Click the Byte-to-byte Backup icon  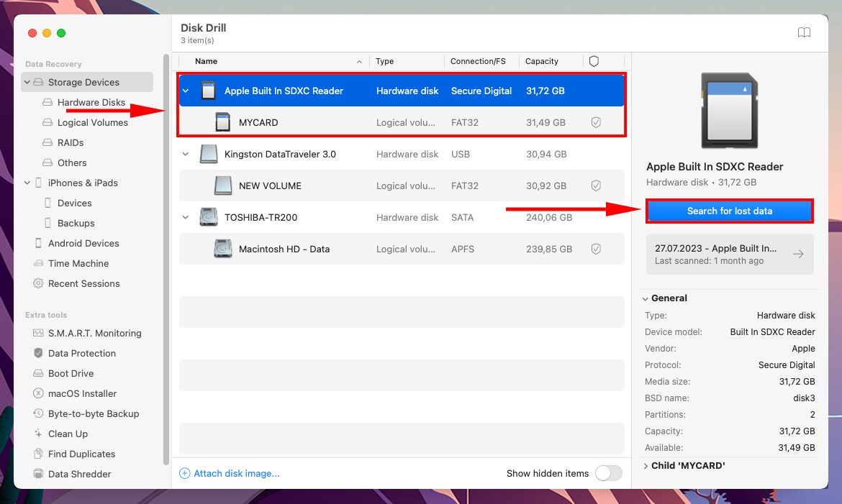pos(38,413)
